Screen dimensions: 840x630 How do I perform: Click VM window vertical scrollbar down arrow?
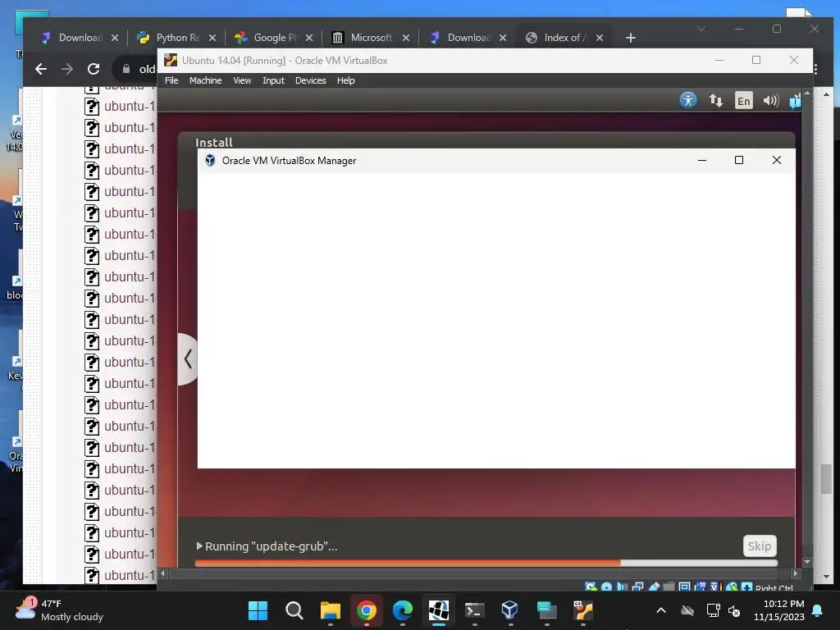(807, 562)
